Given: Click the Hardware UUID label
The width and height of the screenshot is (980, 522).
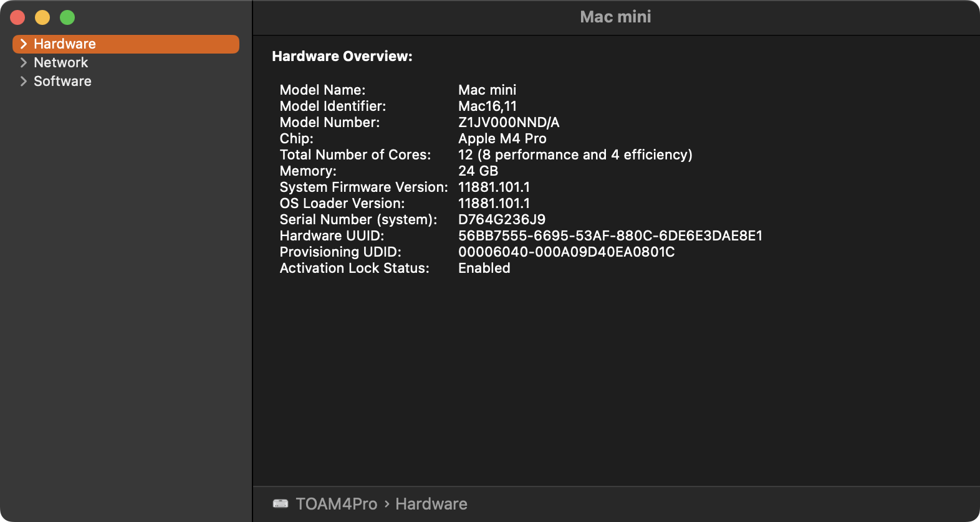Looking at the screenshot, I should click(332, 235).
